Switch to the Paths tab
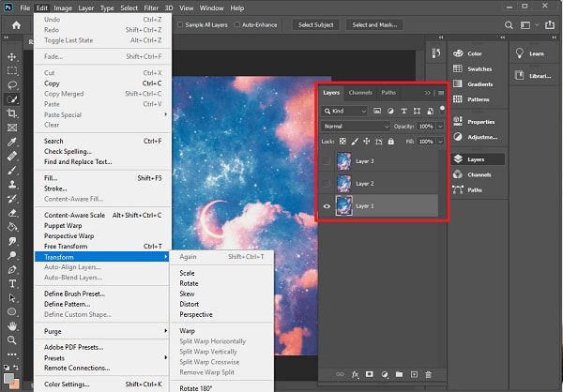 [388, 93]
